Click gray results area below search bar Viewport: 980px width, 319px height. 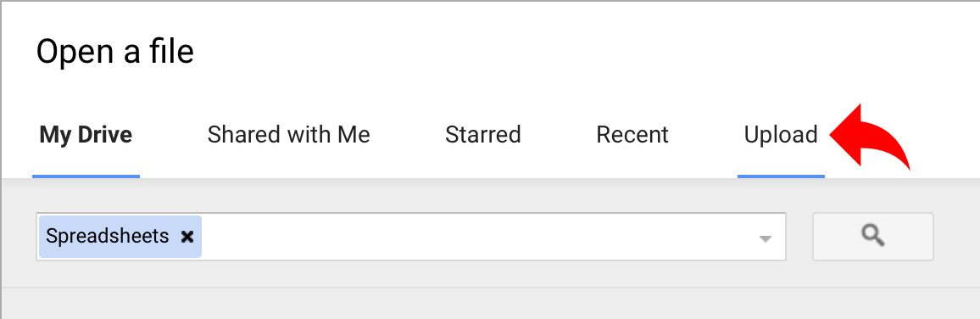tap(490, 304)
